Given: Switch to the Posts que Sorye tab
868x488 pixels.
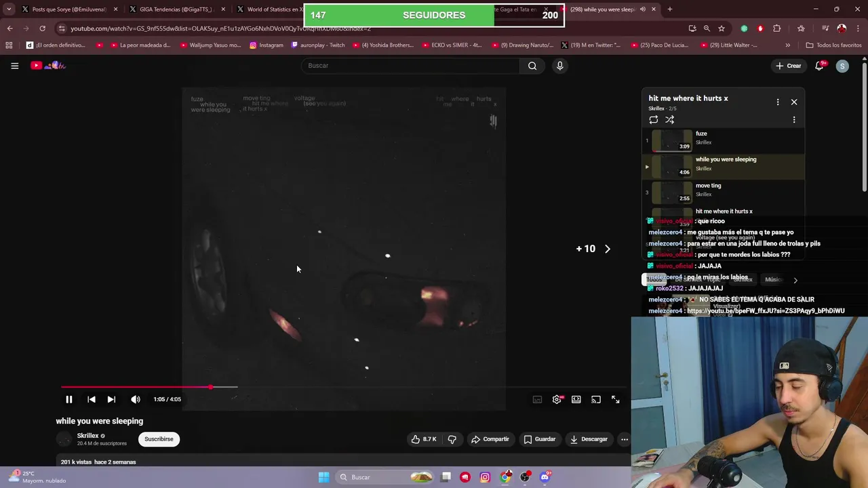Looking at the screenshot, I should tap(69, 9).
